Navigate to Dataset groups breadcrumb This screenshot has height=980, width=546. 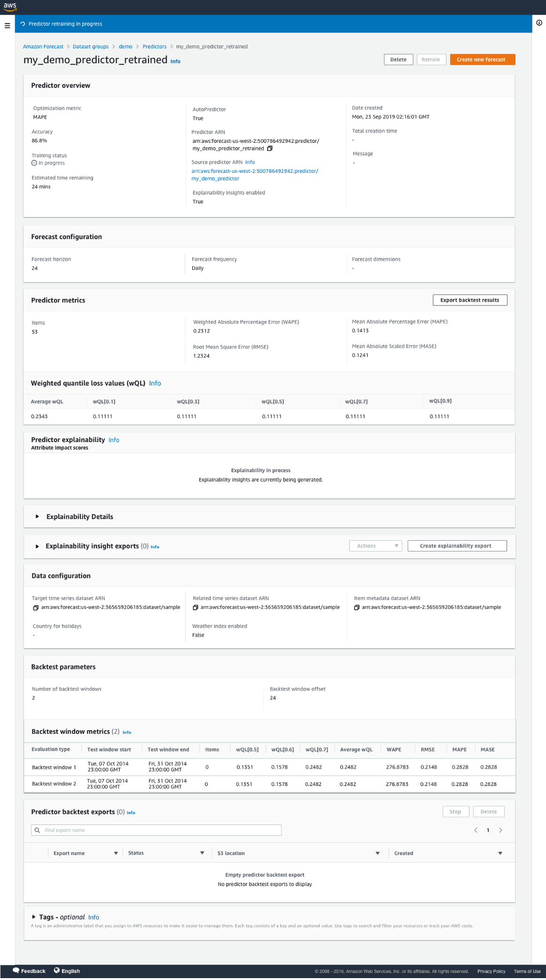[91, 47]
